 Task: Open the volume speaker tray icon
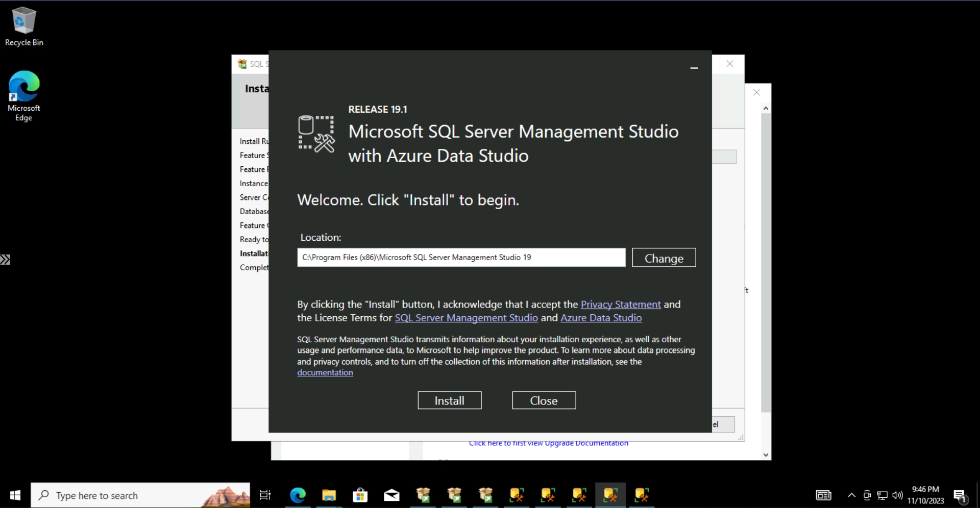[x=897, y=495]
